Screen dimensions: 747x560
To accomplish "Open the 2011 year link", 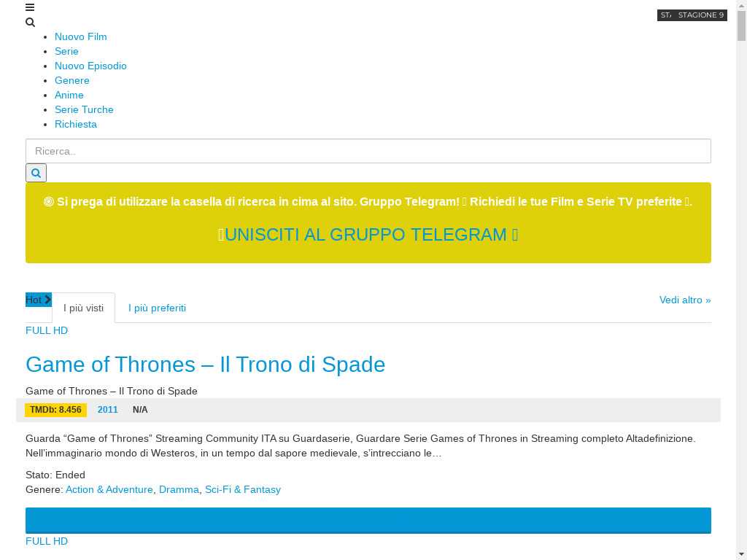I will pos(108,410).
